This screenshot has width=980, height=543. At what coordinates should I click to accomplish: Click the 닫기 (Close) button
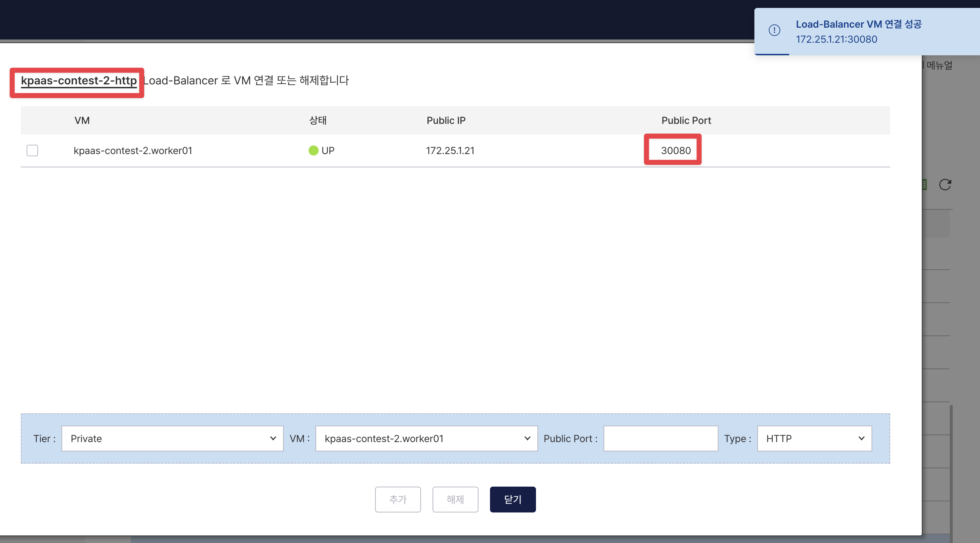pos(512,499)
